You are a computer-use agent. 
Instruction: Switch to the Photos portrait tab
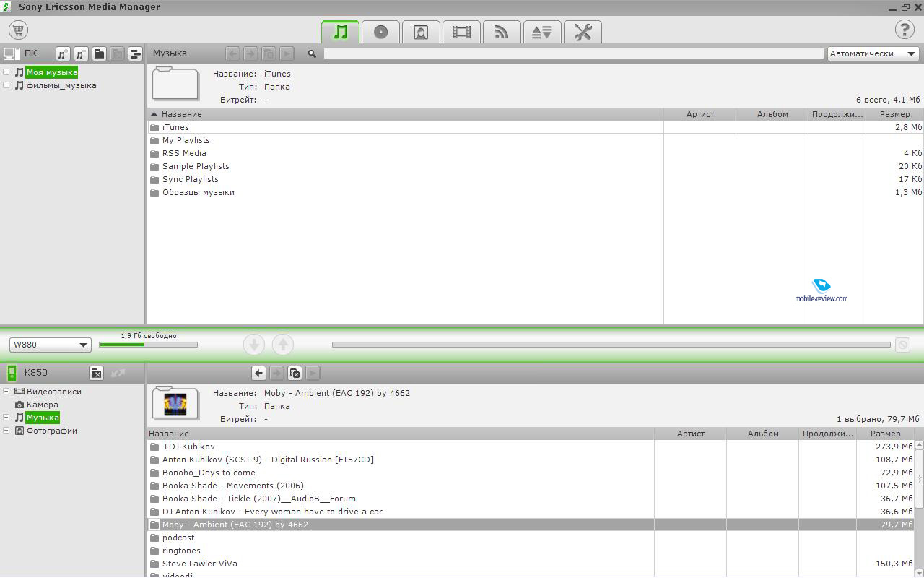[x=421, y=32]
